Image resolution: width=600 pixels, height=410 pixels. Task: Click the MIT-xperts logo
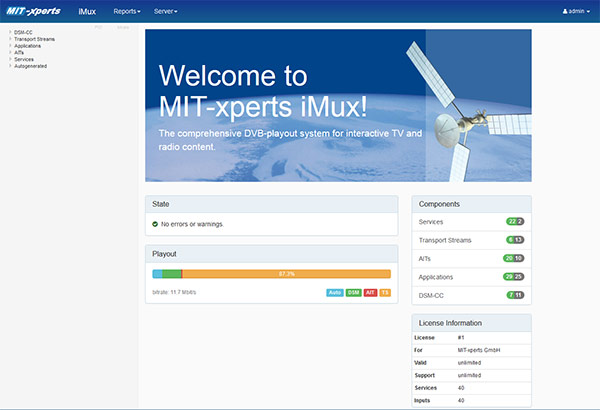(33, 11)
